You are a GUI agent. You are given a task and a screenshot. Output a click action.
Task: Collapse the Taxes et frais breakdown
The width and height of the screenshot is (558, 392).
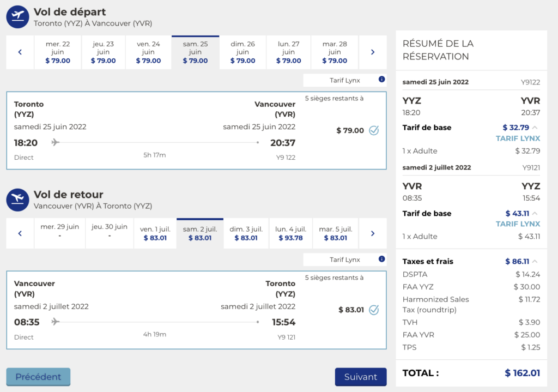point(535,261)
